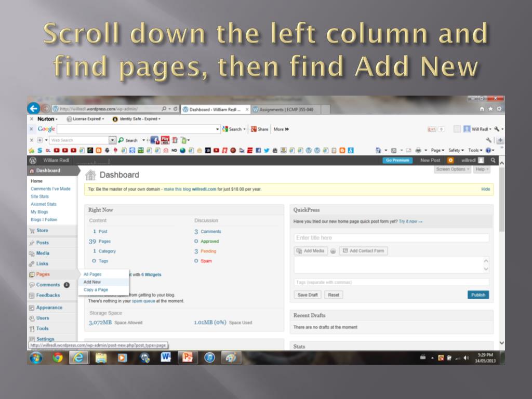Open the Posts sidebar menu
The image size is (532, 399).
click(43, 243)
